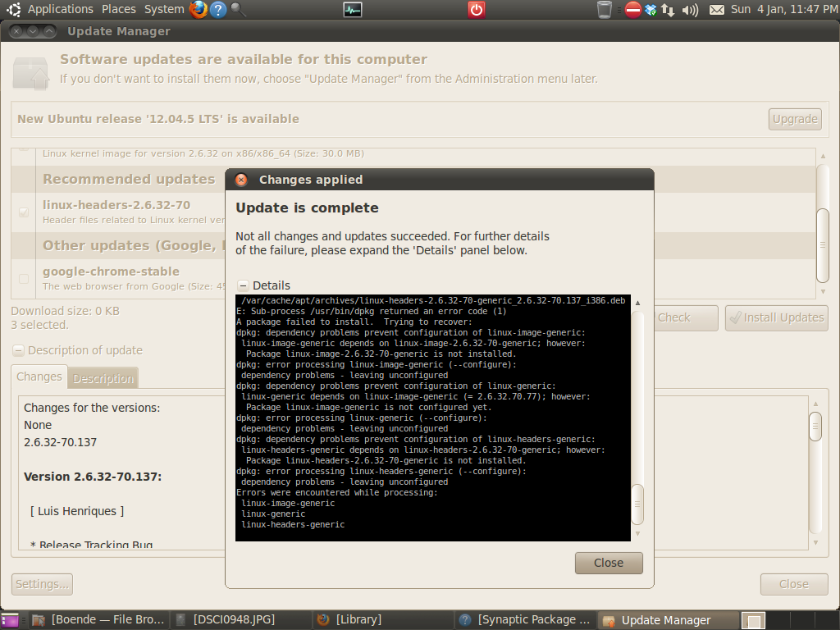Switch to the Changes tab
This screenshot has width=840, height=630.
point(39,377)
